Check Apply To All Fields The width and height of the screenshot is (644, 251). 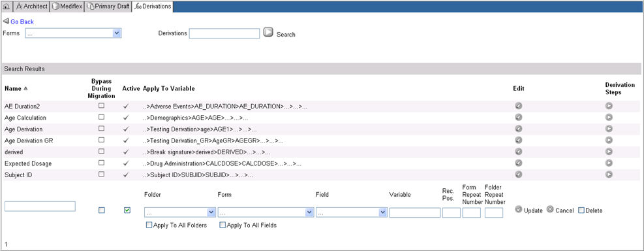(222, 225)
